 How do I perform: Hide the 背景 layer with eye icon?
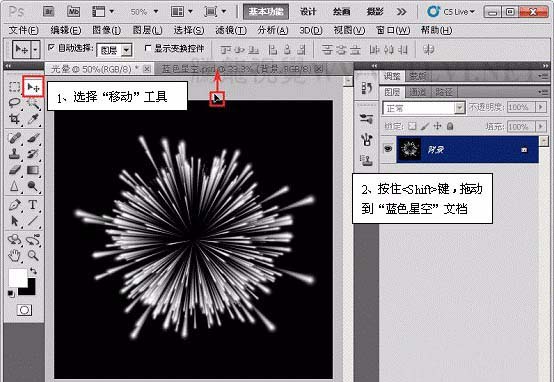tap(388, 149)
